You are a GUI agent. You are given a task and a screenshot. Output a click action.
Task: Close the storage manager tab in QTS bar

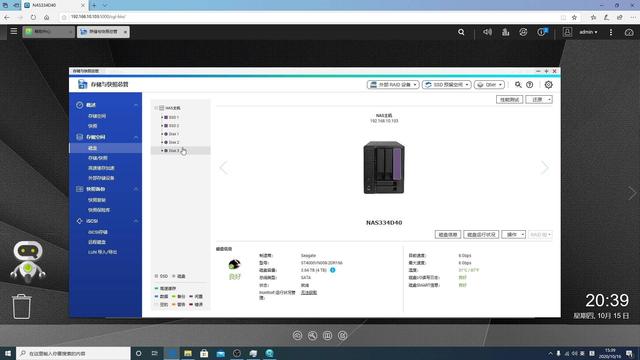point(125,32)
